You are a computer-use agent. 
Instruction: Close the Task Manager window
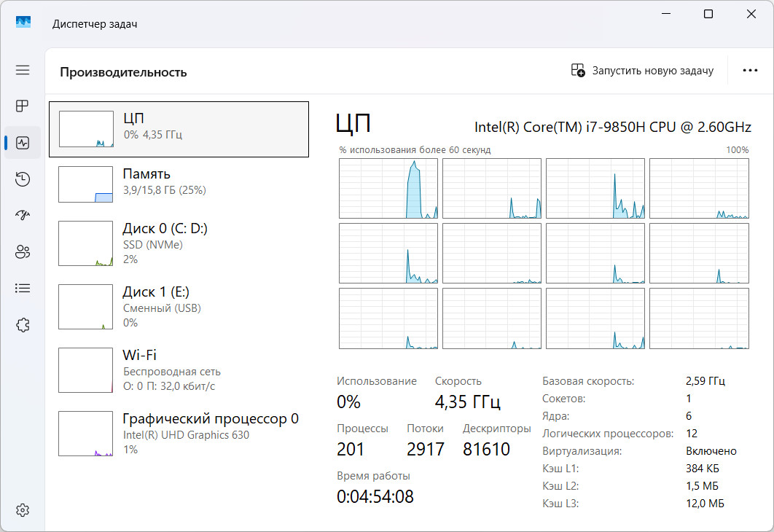click(751, 14)
